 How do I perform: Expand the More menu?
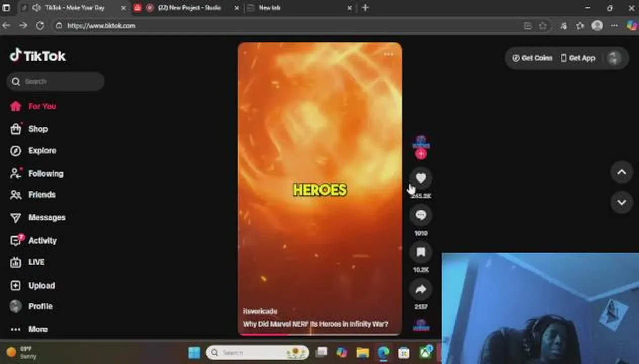pyautogui.click(x=29, y=329)
